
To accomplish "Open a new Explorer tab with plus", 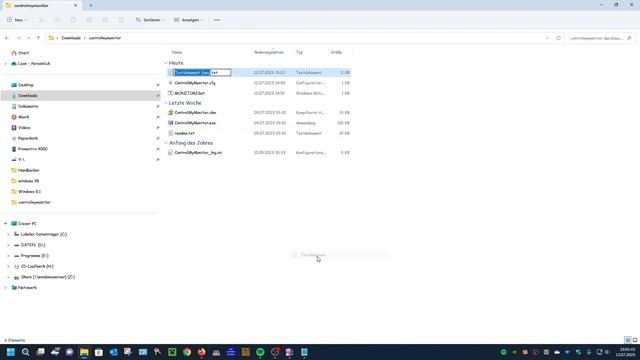I will pyautogui.click(x=91, y=5).
